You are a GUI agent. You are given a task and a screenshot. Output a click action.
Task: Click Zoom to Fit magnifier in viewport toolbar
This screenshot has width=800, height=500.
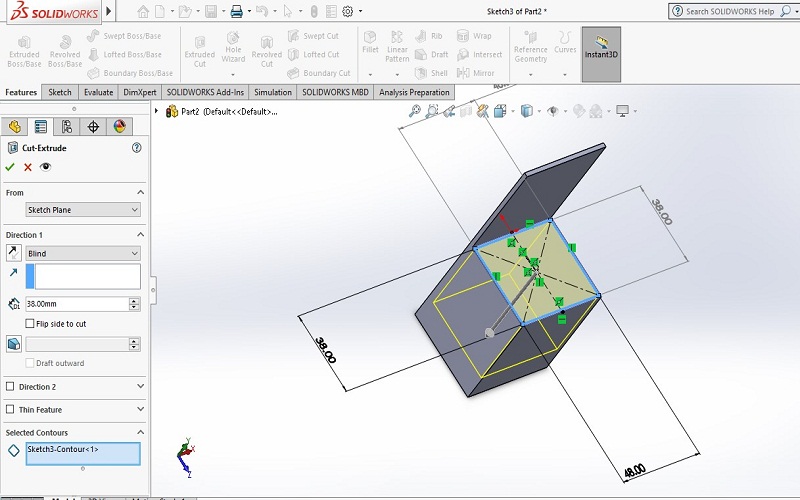[x=415, y=111]
